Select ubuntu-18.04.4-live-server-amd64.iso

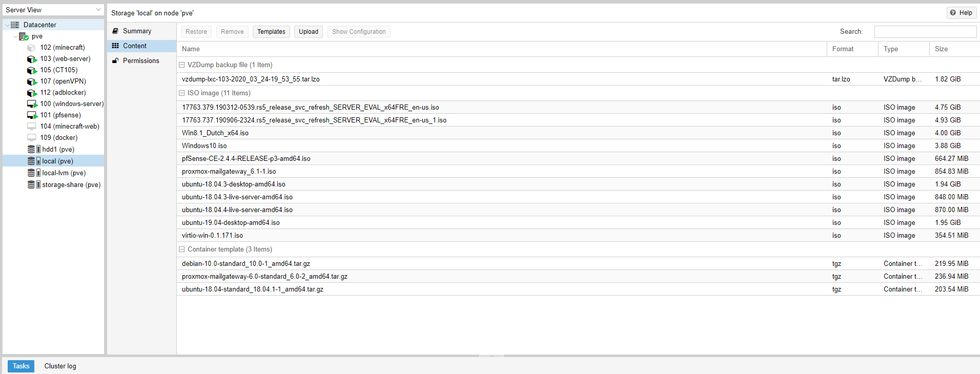pos(578,210)
